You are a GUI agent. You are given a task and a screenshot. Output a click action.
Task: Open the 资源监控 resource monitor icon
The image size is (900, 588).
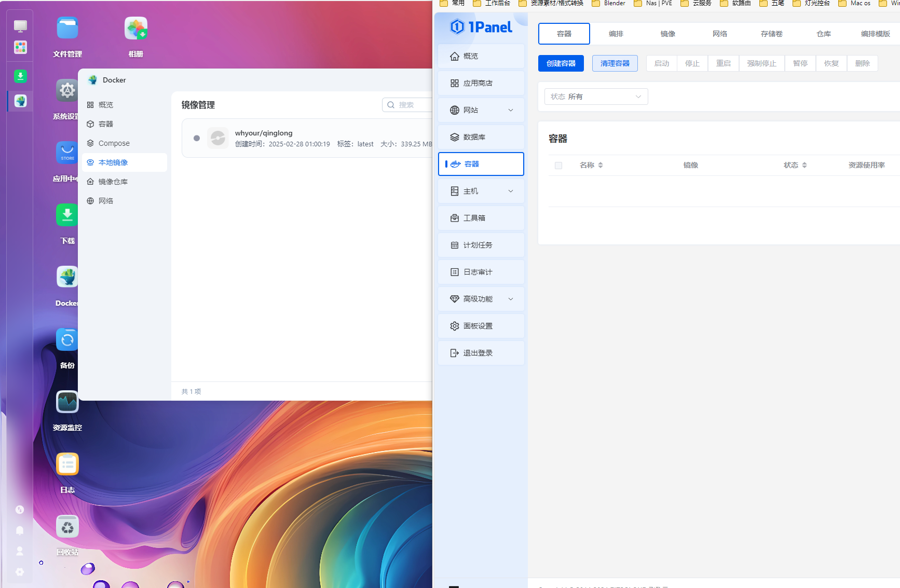67,402
